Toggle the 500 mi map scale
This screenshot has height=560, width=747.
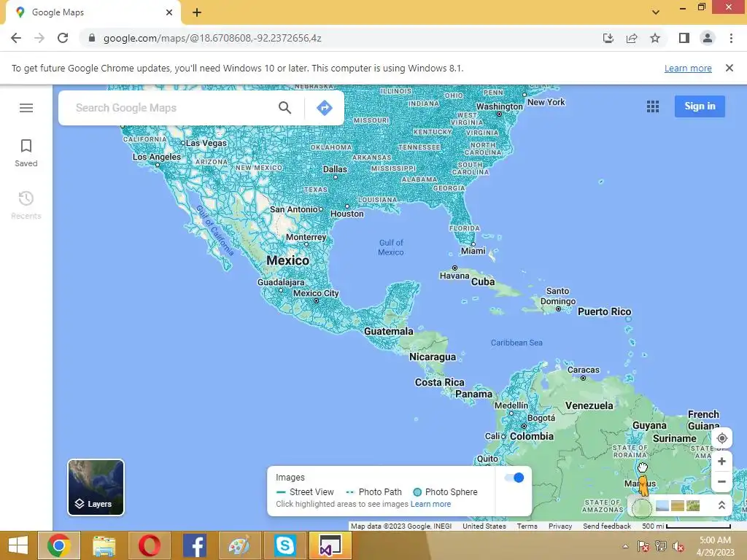click(686, 526)
